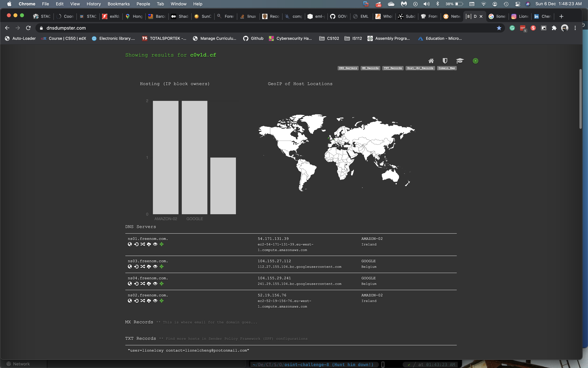Viewport: 588px width, 368px height.
Task: Click the eye icon under ns04.freenom.com
Action: pos(155,284)
